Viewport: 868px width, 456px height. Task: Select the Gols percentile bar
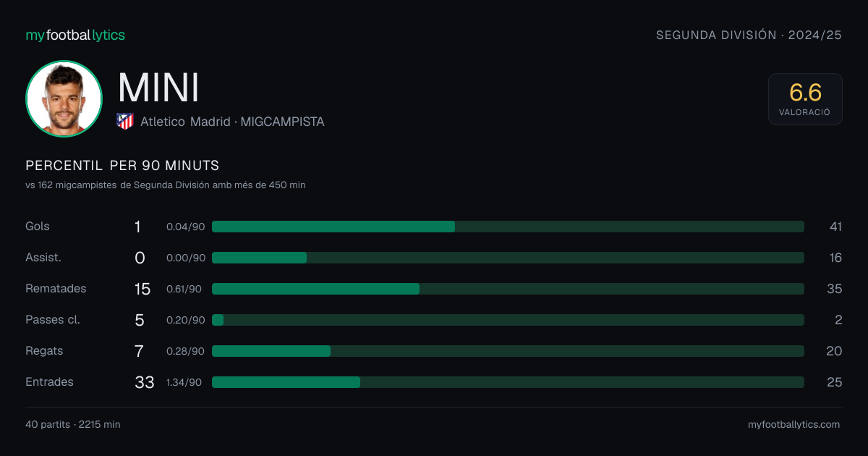508,227
